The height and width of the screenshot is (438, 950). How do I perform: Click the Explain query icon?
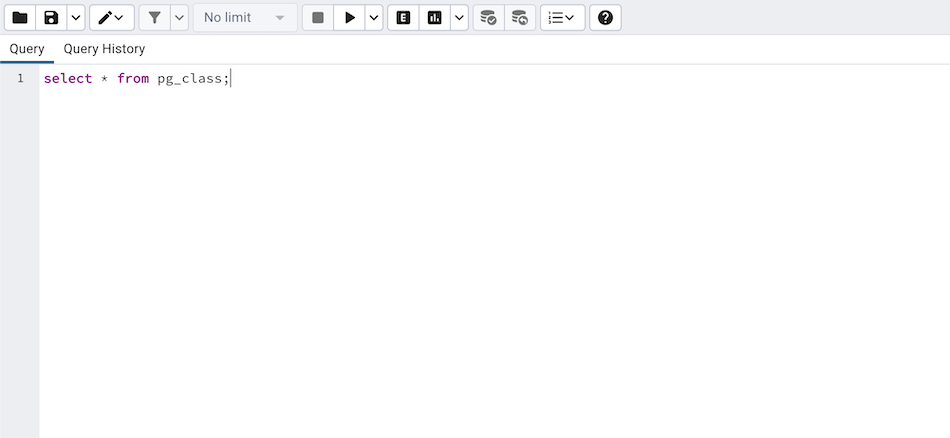pyautogui.click(x=403, y=18)
